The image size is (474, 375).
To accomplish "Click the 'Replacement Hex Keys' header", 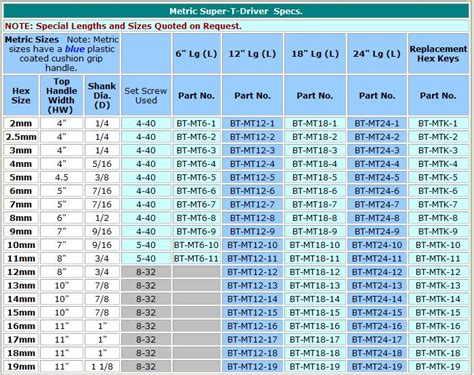I will click(x=438, y=54).
